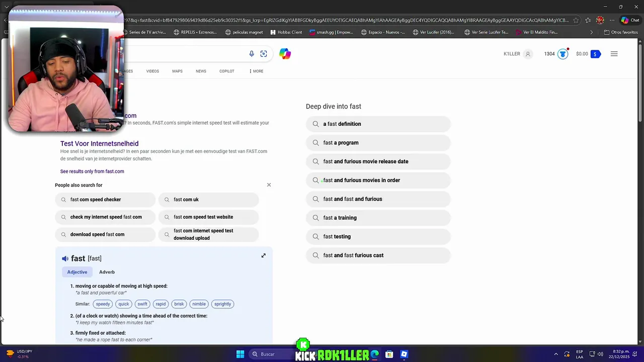Select the Adjective tab in dictionary card
Viewport: 644px width, 362px height.
point(77,272)
